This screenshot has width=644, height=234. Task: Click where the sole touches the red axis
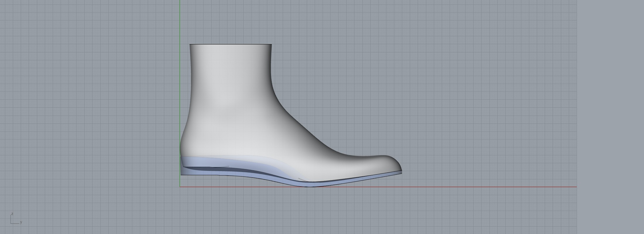coord(311,186)
